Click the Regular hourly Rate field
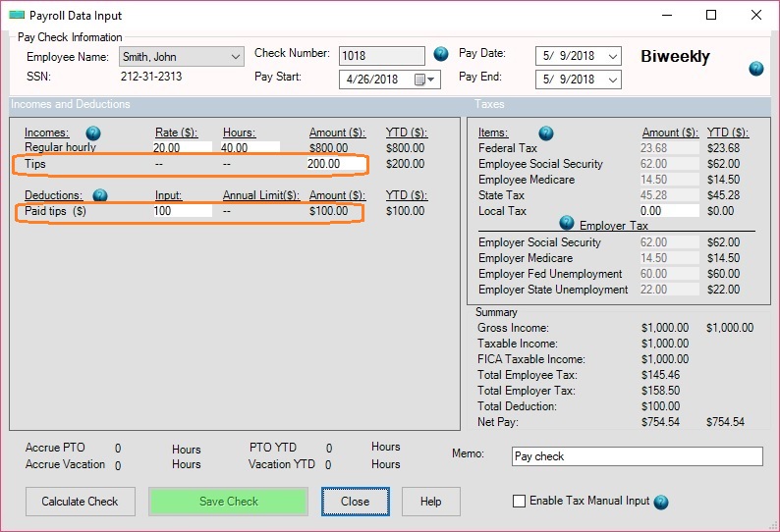 coord(182,147)
